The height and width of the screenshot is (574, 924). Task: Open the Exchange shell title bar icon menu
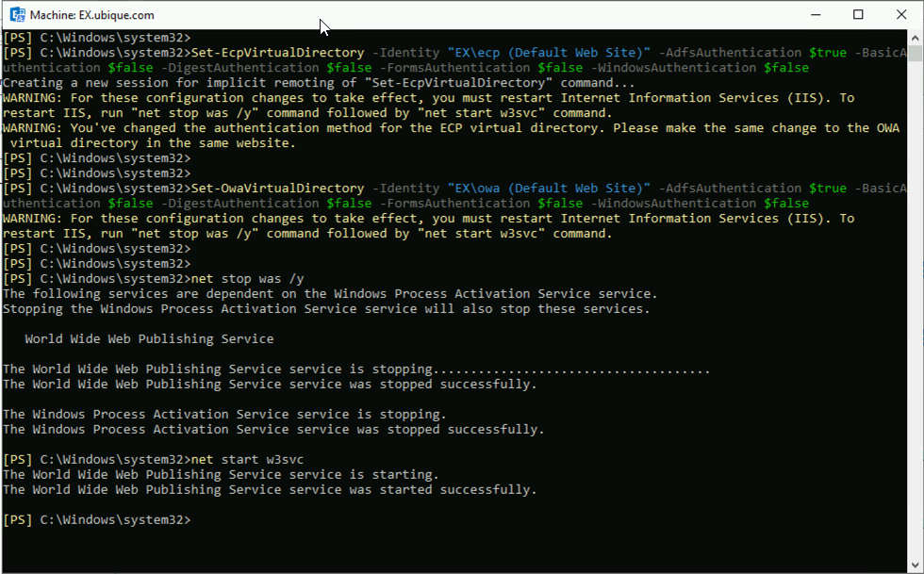pos(17,15)
